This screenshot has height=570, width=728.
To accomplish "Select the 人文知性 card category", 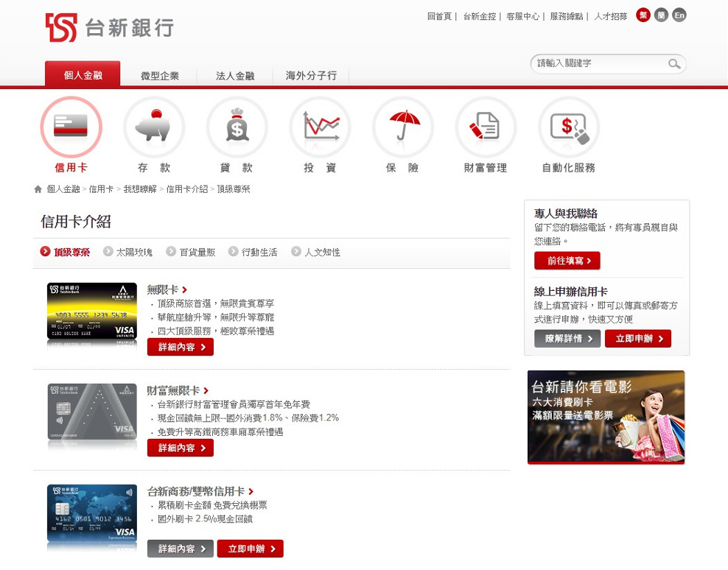I will [x=316, y=252].
